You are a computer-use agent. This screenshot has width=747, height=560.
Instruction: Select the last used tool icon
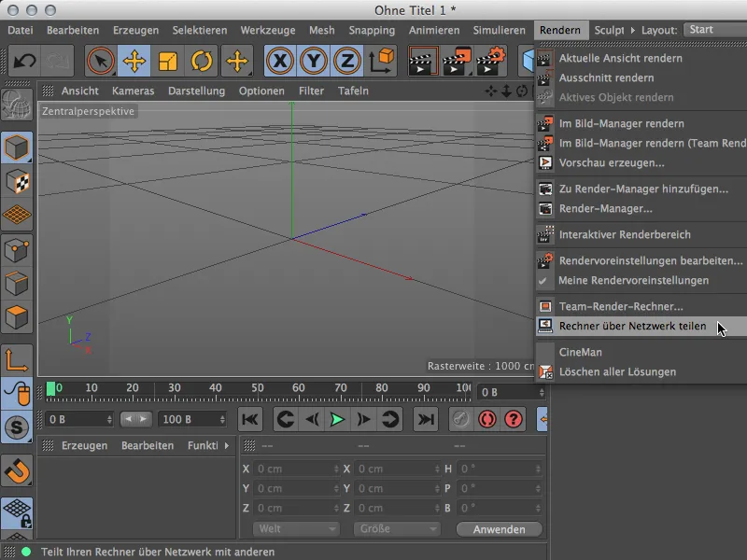click(237, 61)
